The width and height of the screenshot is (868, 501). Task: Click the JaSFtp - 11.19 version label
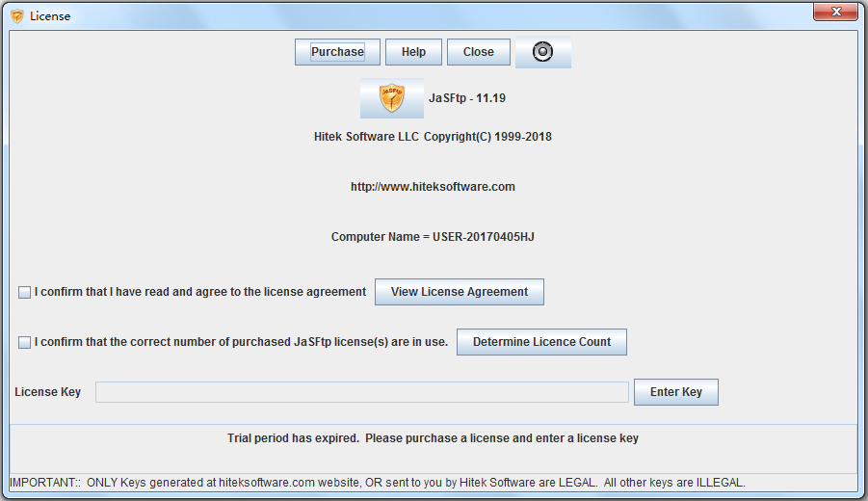coord(467,98)
